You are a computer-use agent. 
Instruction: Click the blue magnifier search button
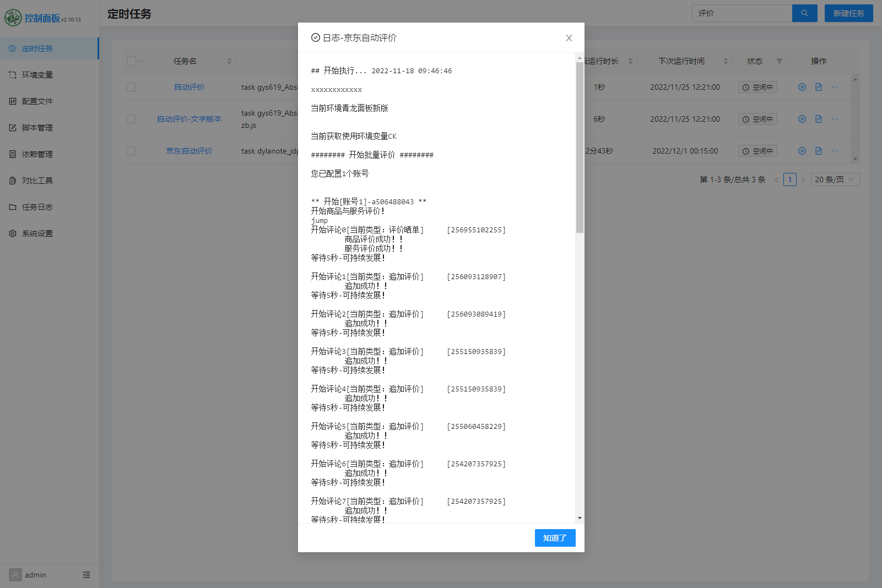tap(804, 13)
